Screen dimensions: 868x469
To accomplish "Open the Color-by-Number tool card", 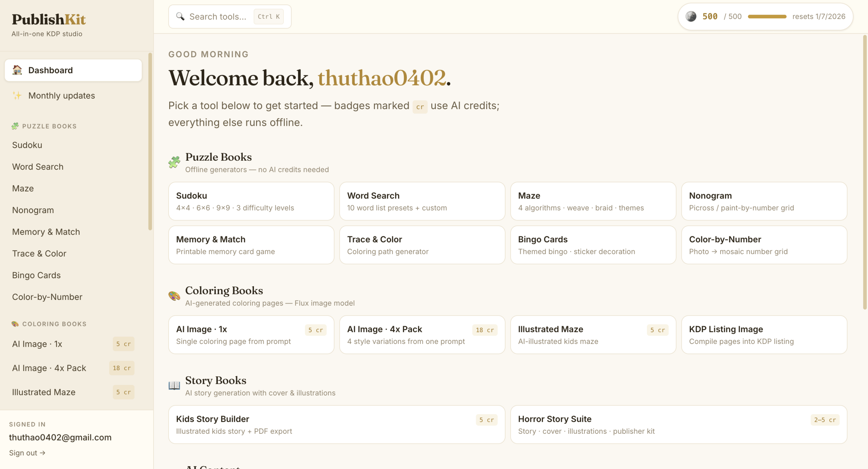I will 764,245.
